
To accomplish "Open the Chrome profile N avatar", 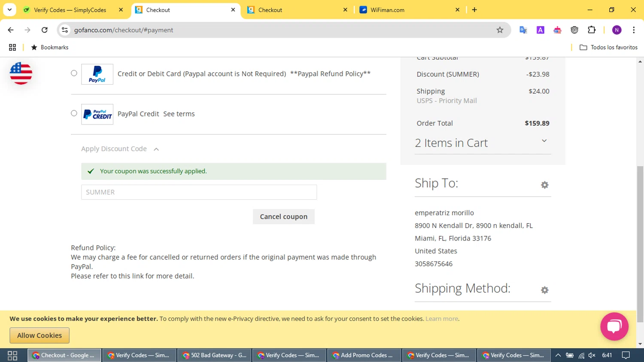I will 617,30.
